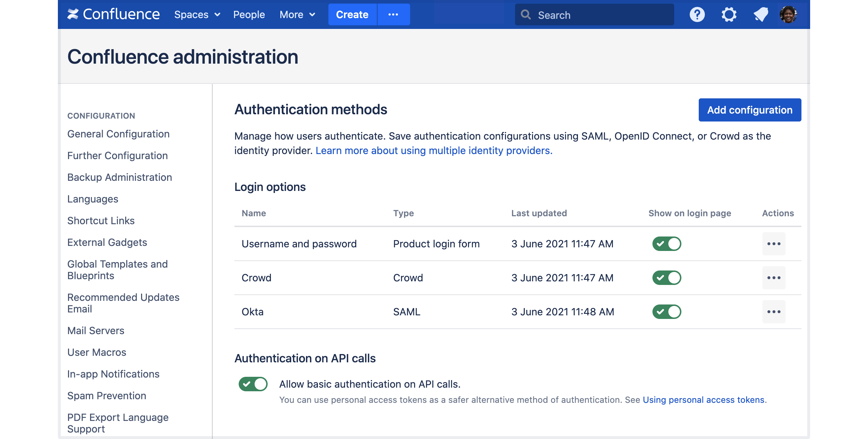Click the Create button
Viewport: 868px width, 439px height.
point(352,14)
